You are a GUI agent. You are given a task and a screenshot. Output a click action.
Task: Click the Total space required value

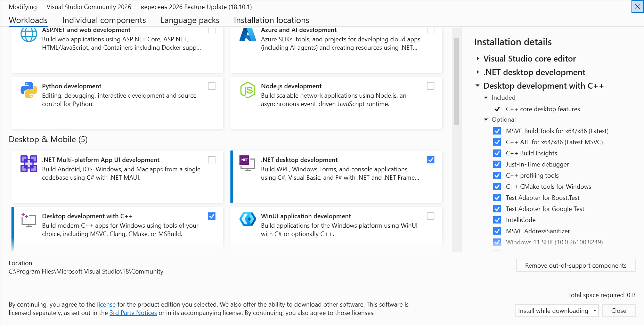(631, 295)
